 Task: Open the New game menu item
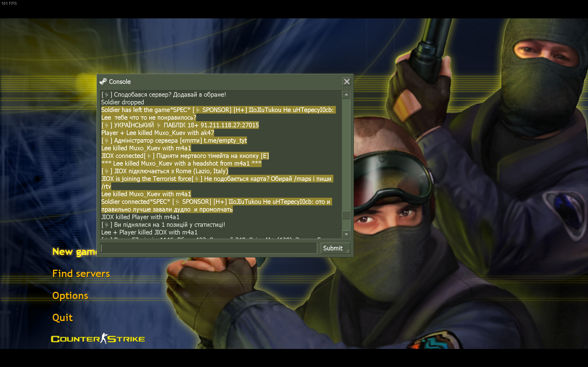point(74,252)
